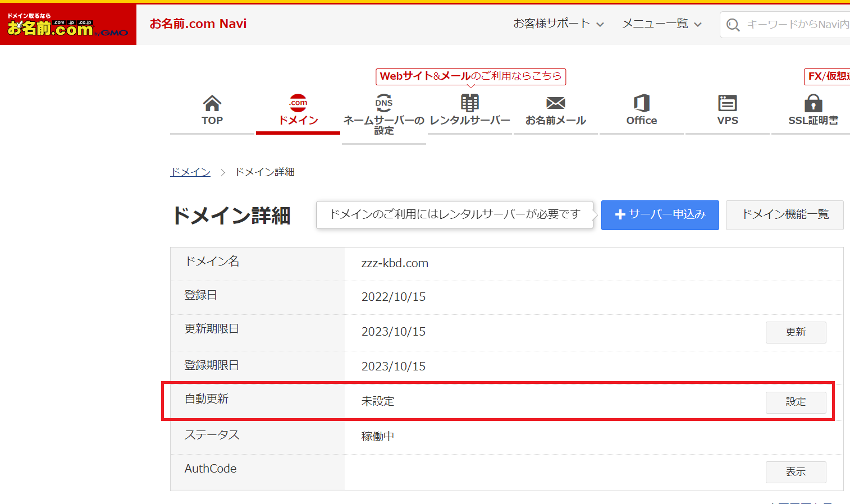Click the search magnifier icon
The image size is (850, 504).
click(733, 25)
